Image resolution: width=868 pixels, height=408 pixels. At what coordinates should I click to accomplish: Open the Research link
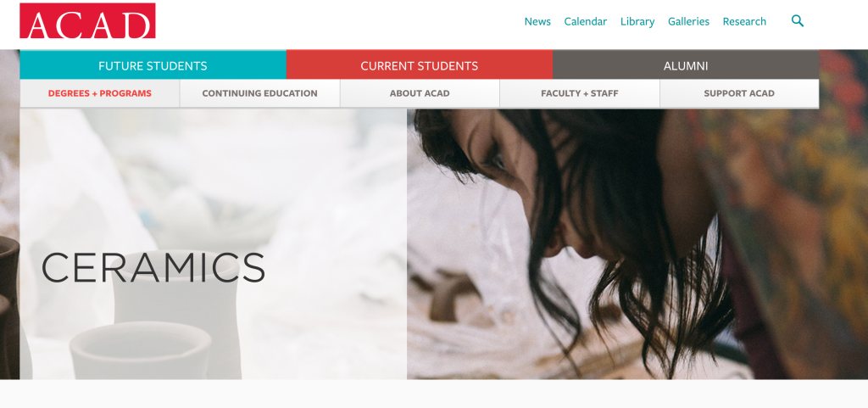tap(744, 21)
